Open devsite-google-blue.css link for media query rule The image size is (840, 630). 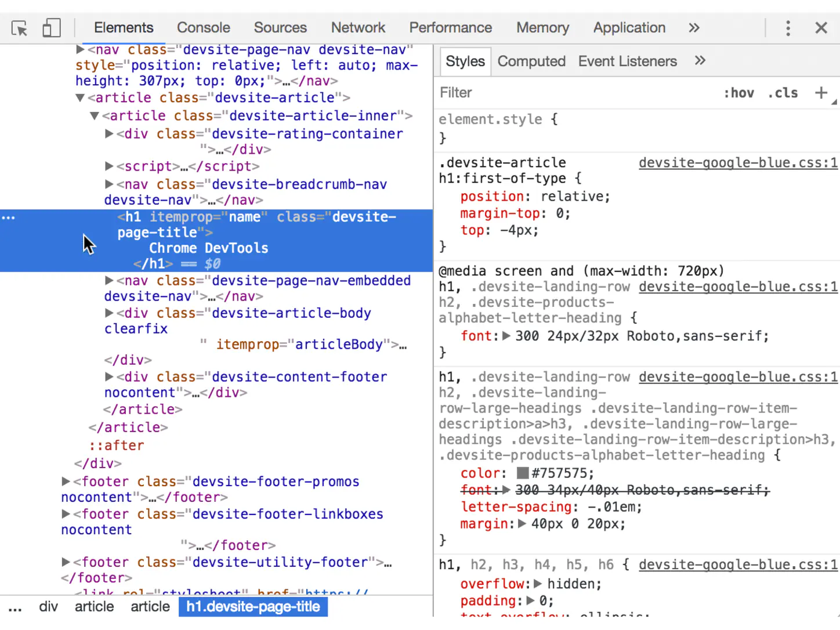738,287
